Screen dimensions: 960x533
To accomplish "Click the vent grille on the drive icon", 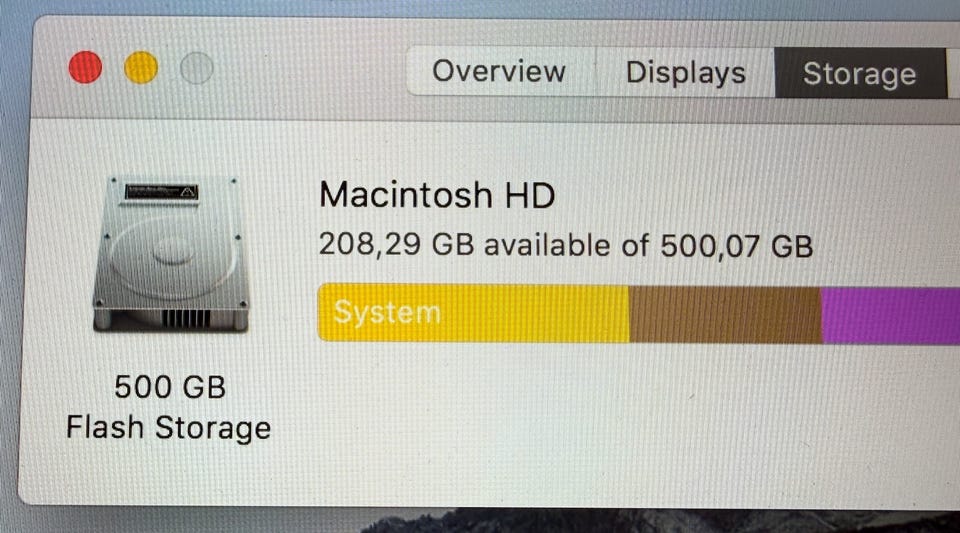I will (x=186, y=318).
